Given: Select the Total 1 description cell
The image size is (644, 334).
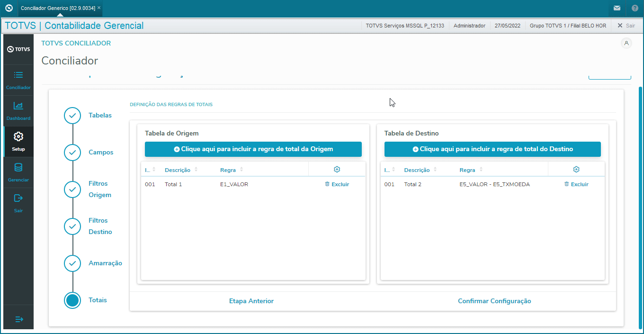Looking at the screenshot, I should click(x=173, y=184).
